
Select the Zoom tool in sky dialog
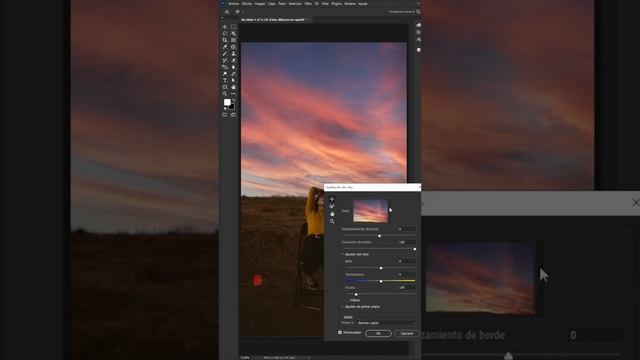[x=332, y=221]
